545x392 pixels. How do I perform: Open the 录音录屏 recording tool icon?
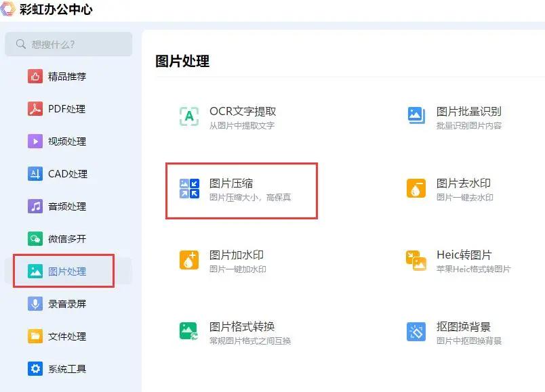tap(35, 303)
